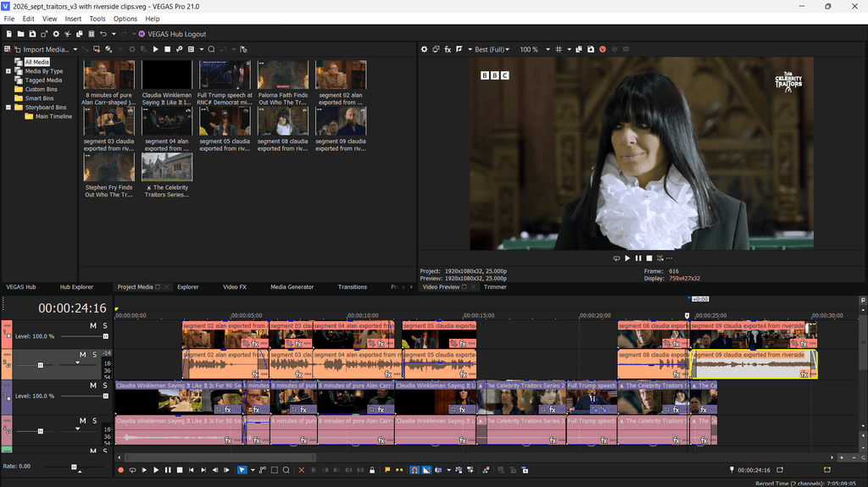
Task: Copy snapshot to clipboard in preview toolbar
Action: pyautogui.click(x=579, y=49)
